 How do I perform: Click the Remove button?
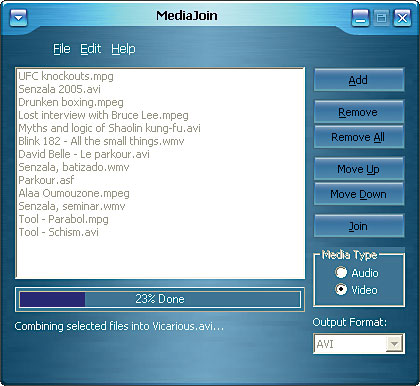point(359,112)
